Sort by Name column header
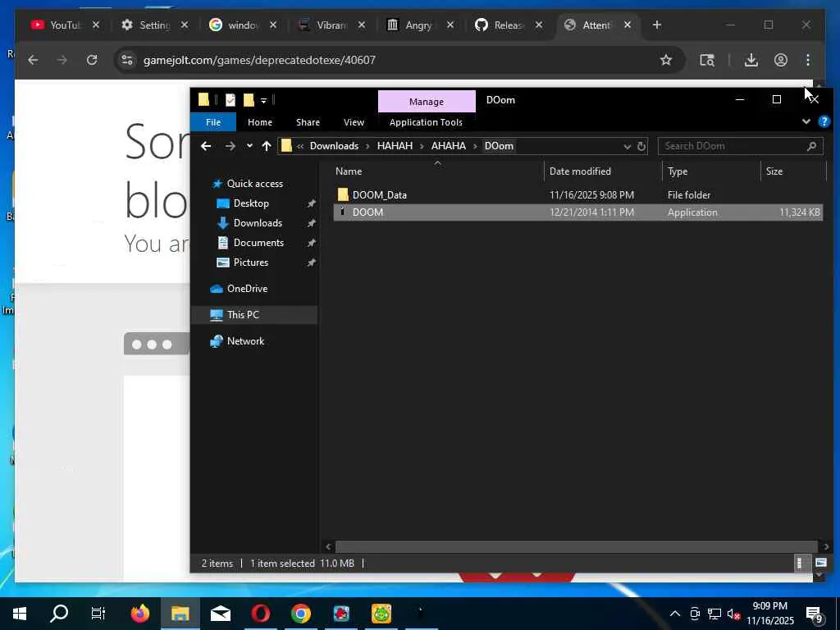This screenshot has height=630, width=840. tap(348, 171)
